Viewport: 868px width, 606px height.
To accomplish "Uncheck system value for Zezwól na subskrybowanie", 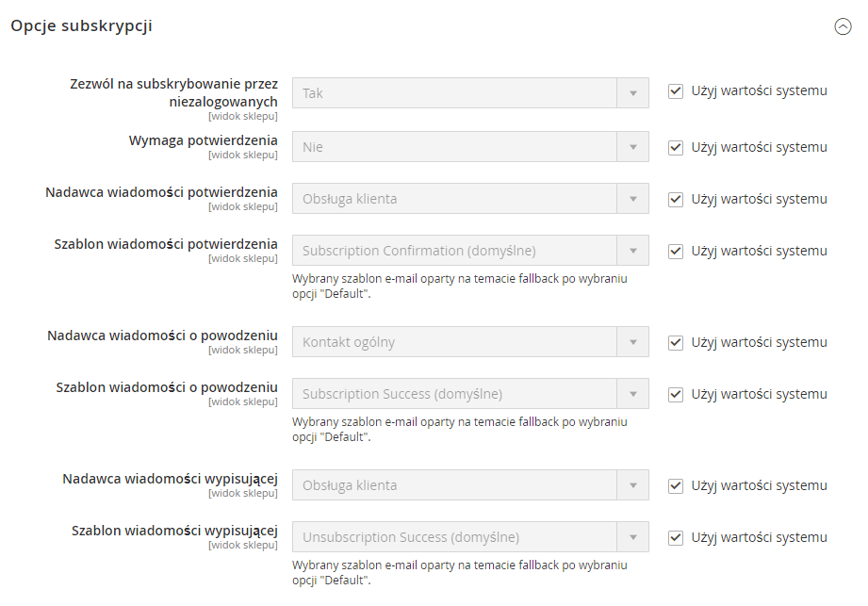I will [676, 90].
